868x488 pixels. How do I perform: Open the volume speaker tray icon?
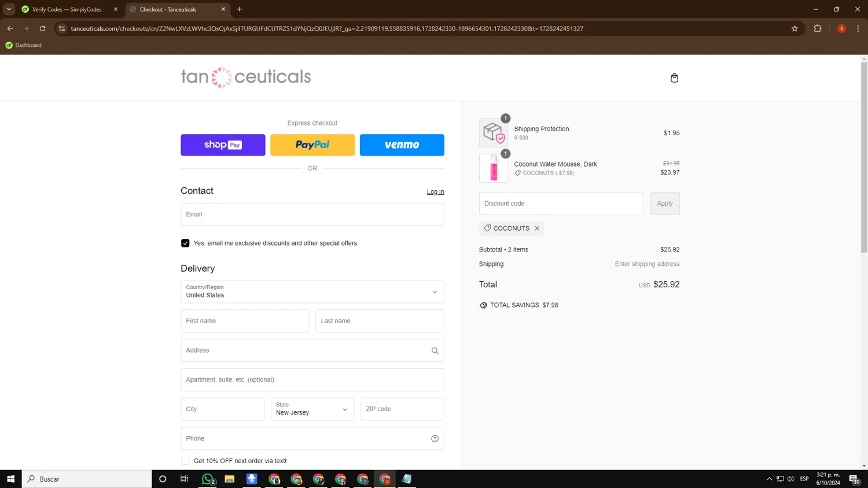point(790,479)
